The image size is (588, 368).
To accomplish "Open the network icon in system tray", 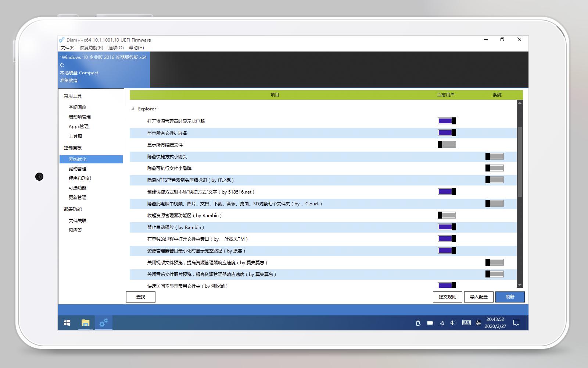I will pyautogui.click(x=441, y=323).
